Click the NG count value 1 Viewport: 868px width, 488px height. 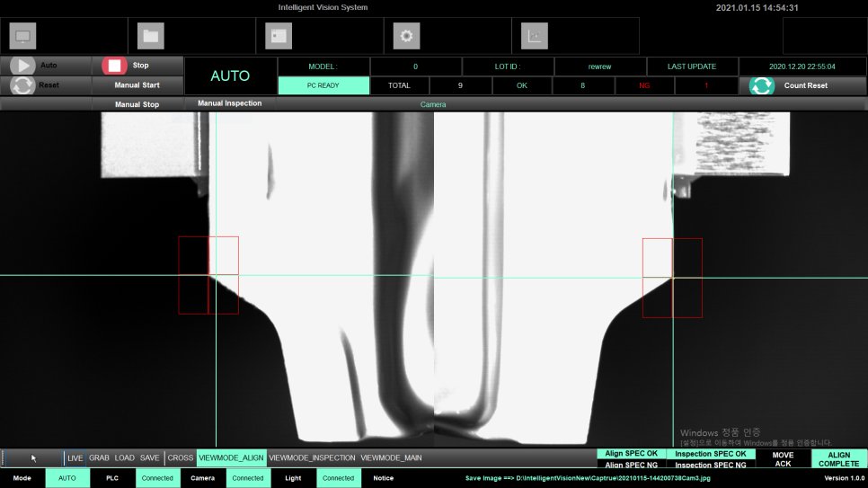click(706, 86)
